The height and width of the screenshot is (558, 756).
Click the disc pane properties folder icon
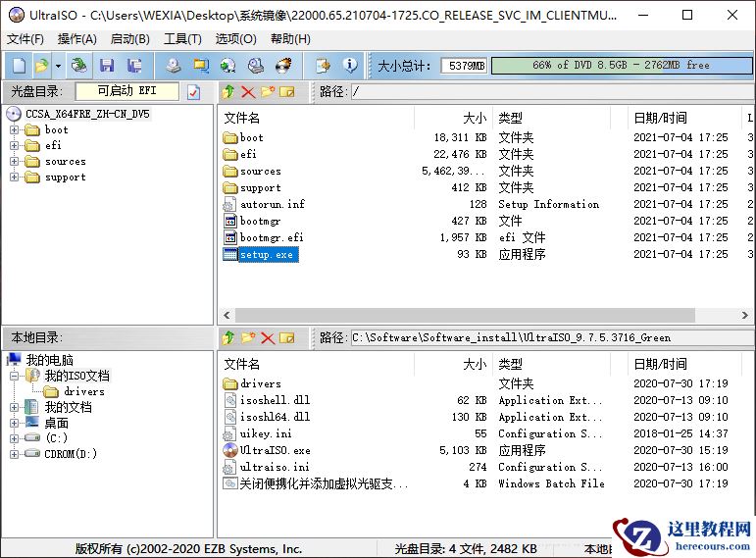(287, 91)
